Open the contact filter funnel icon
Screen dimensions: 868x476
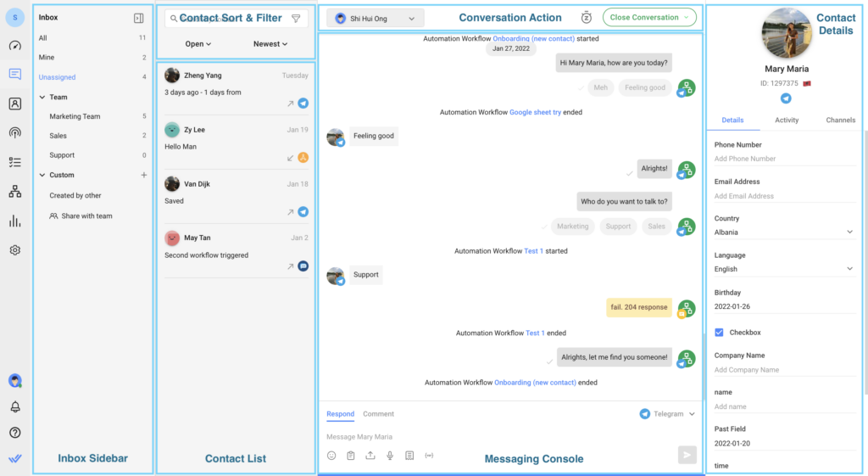pyautogui.click(x=296, y=19)
